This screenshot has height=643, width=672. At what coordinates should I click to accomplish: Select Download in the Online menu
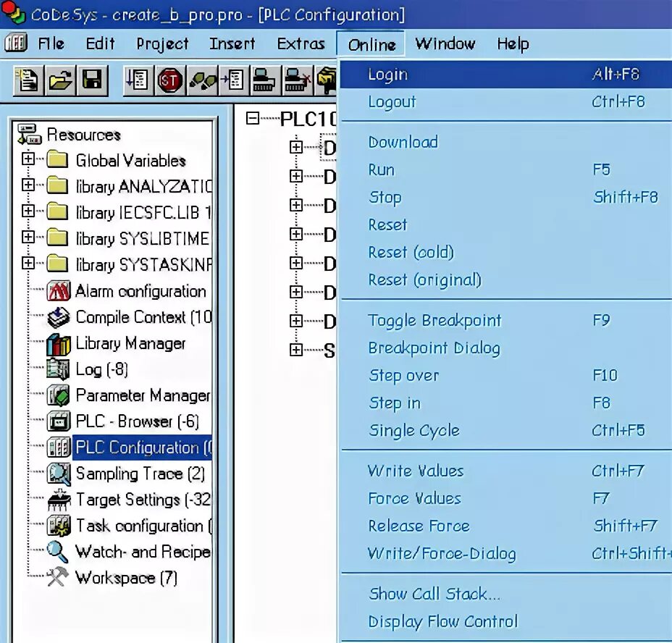pos(505,143)
